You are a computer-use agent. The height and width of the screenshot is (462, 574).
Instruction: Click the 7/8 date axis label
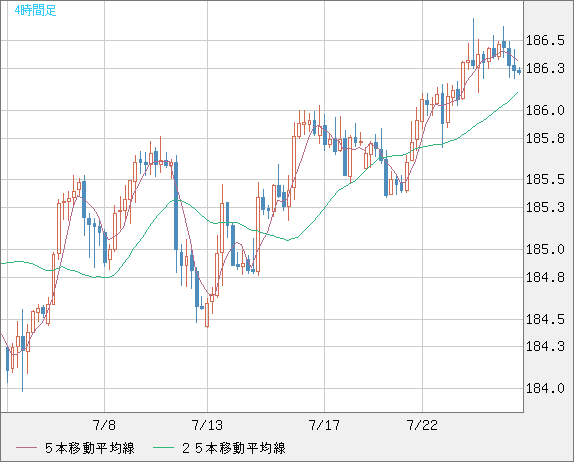pos(104,425)
